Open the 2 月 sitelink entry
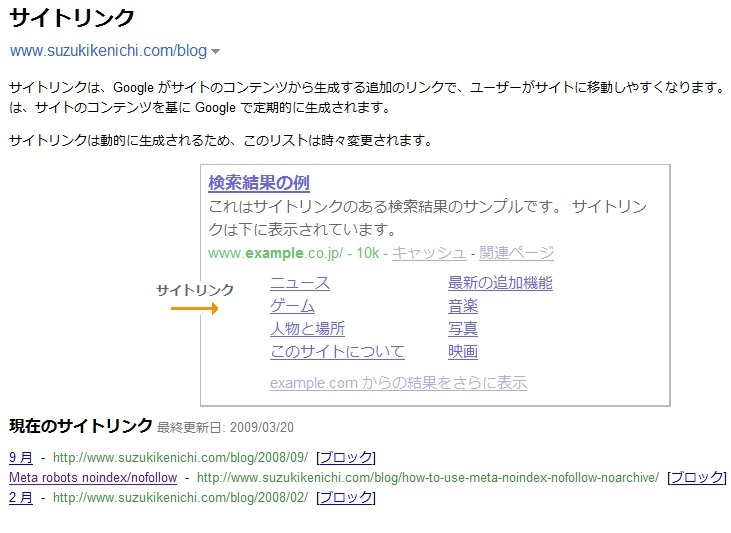Image resolution: width=731 pixels, height=533 pixels. point(21,498)
